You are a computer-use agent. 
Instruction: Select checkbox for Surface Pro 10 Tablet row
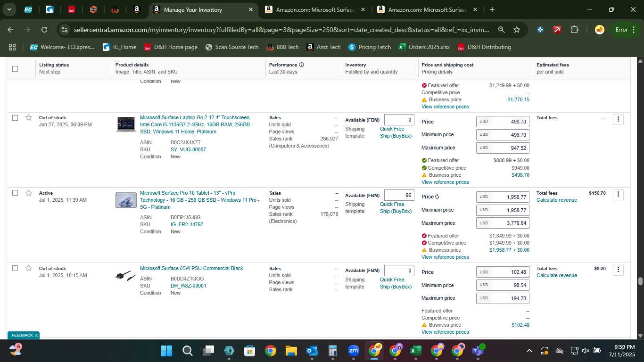[15, 193]
